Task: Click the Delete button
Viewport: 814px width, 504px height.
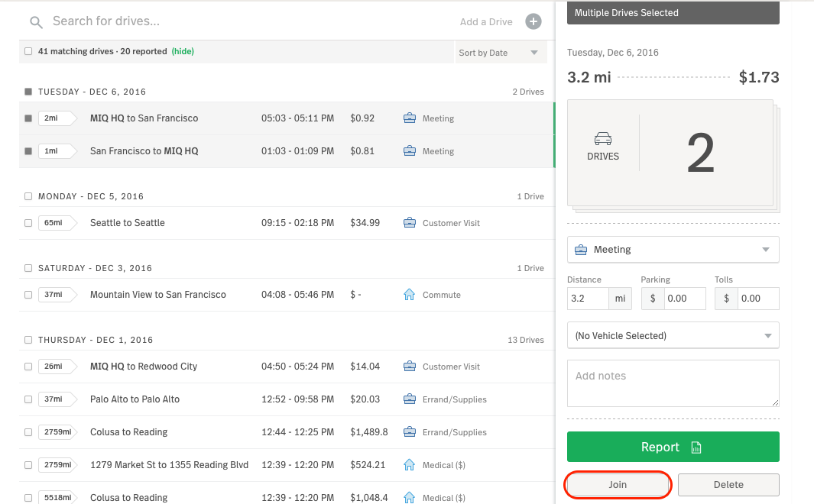Action: pyautogui.click(x=728, y=484)
